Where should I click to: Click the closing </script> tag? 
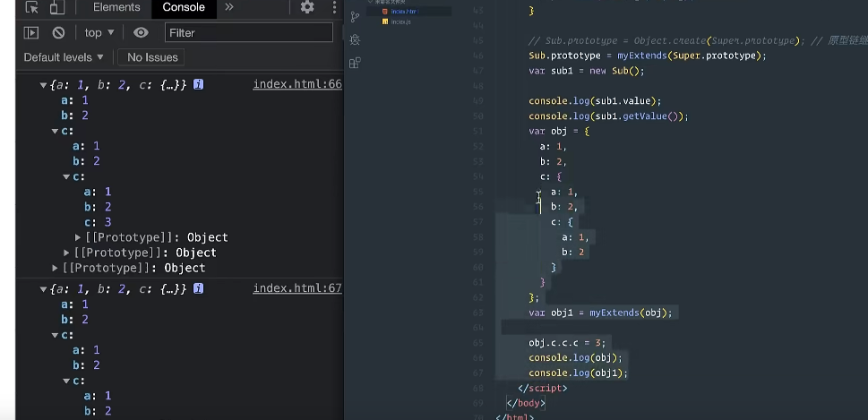543,388
